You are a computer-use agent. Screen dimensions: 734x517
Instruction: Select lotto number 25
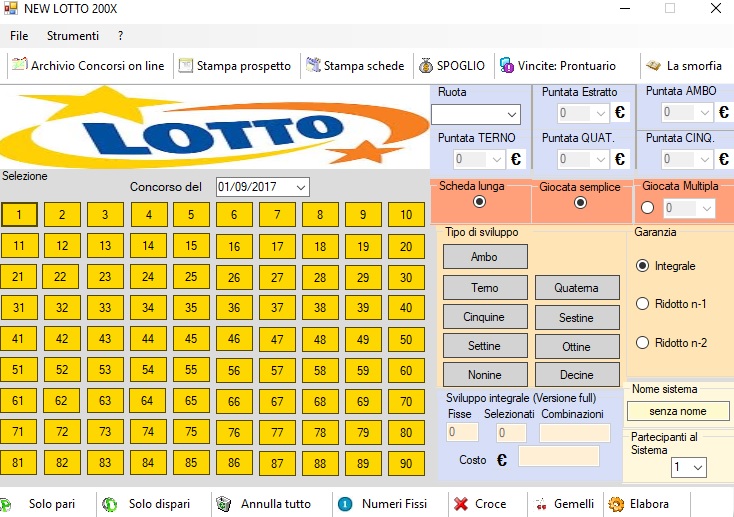click(191, 277)
